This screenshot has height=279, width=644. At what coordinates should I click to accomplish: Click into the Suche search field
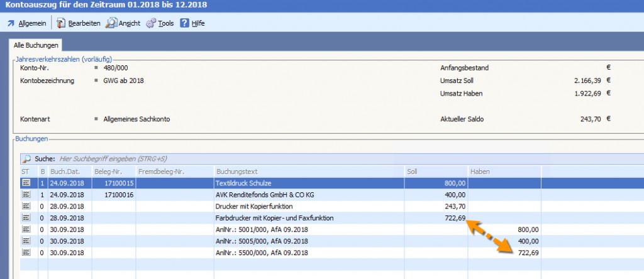pos(189,159)
